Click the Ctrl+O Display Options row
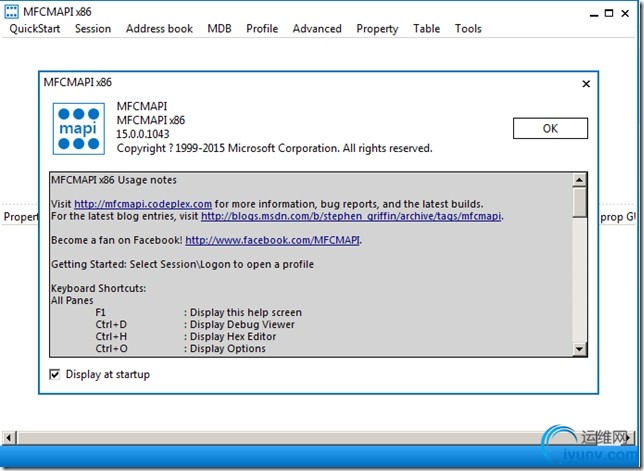Viewport: 644px width, 471px height. point(180,349)
